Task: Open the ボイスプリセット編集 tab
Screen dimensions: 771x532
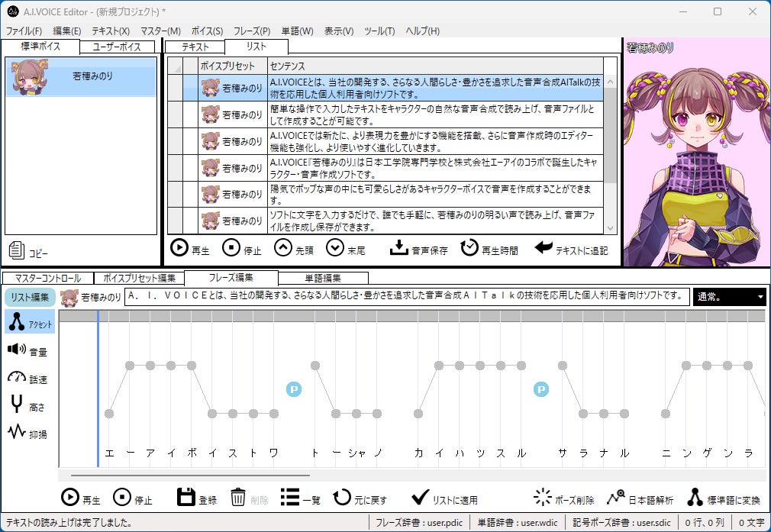Action: [x=139, y=278]
